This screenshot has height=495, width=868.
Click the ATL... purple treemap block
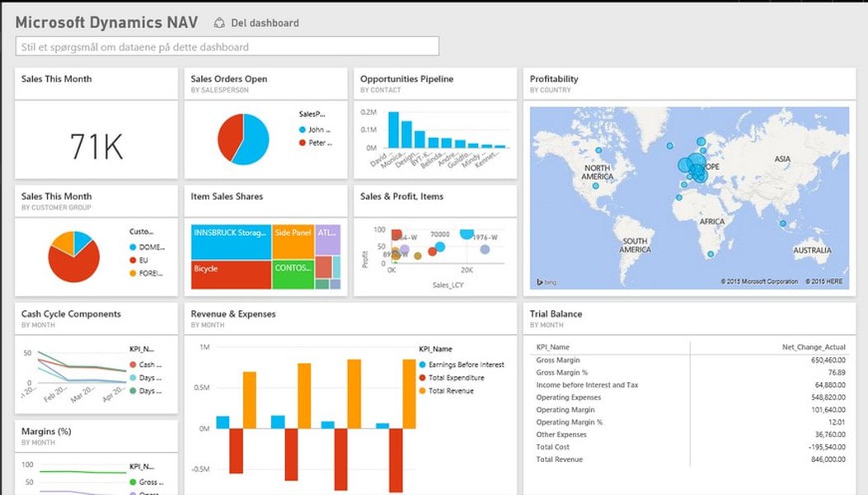click(x=327, y=240)
